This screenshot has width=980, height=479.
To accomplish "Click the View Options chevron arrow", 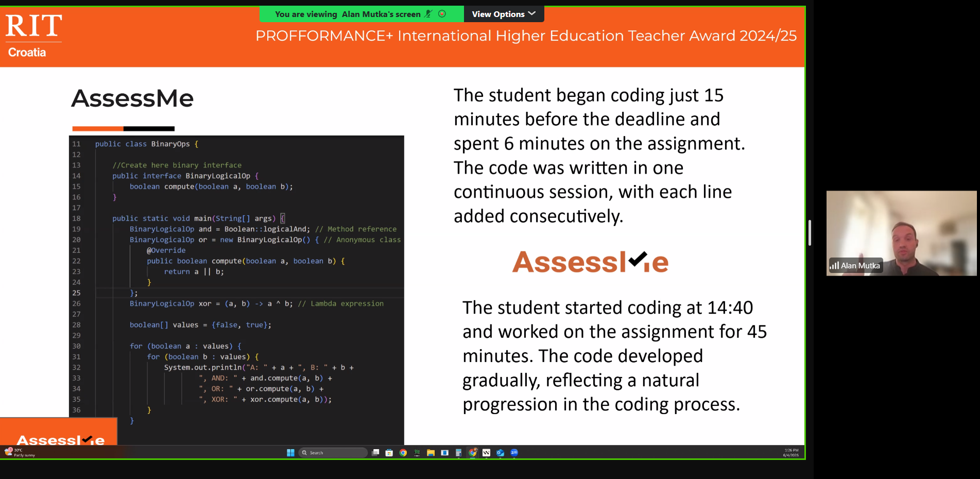I will tap(532, 13).
